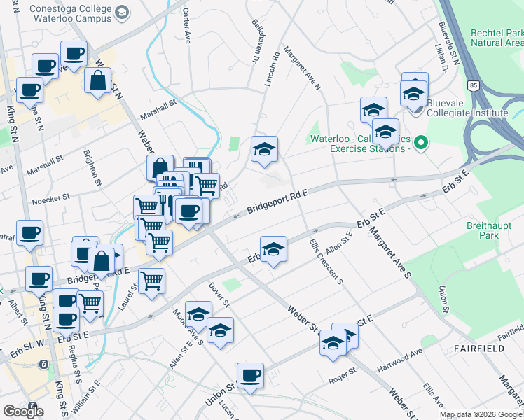Select the shopping bag marker on Weber St N
Screen dimensions: 524x420
click(97, 83)
